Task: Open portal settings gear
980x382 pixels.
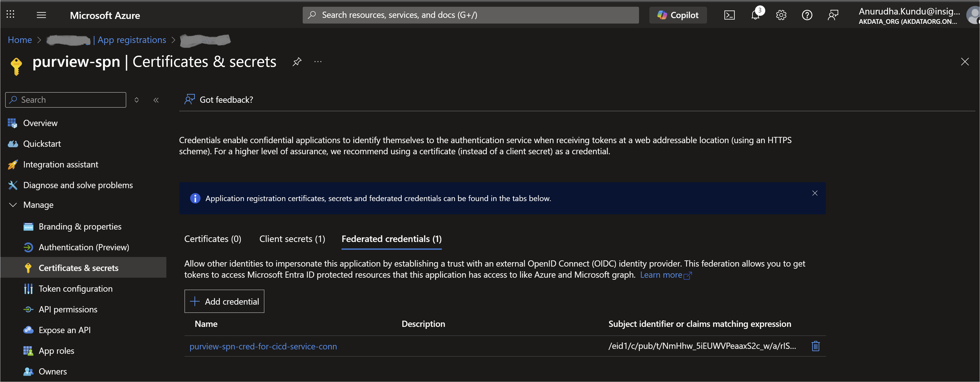Action: click(781, 15)
